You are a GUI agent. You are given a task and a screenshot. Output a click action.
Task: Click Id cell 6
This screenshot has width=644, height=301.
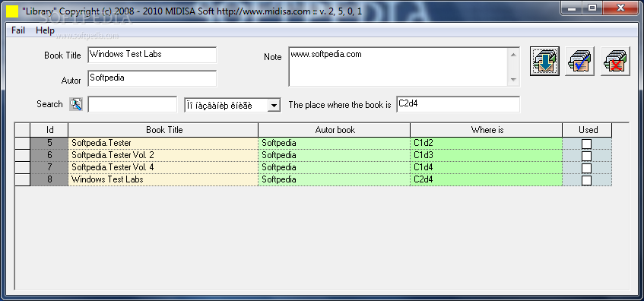[49, 155]
